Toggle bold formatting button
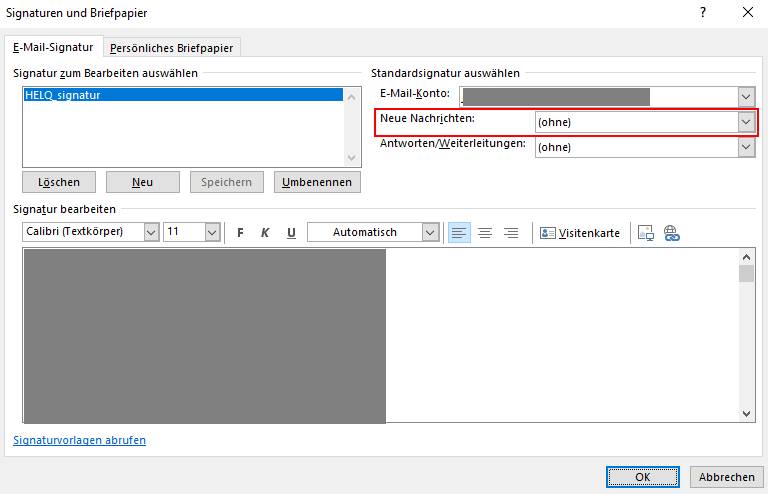 (x=240, y=233)
